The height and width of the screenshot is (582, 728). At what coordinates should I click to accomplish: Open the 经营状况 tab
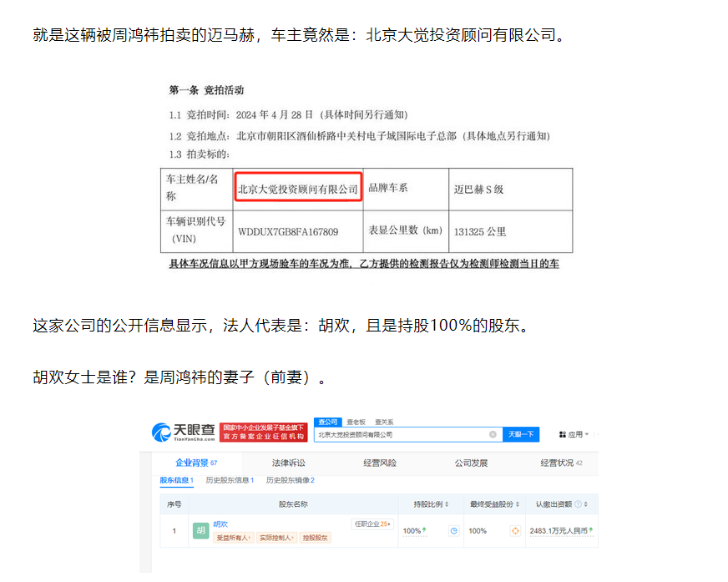561,463
